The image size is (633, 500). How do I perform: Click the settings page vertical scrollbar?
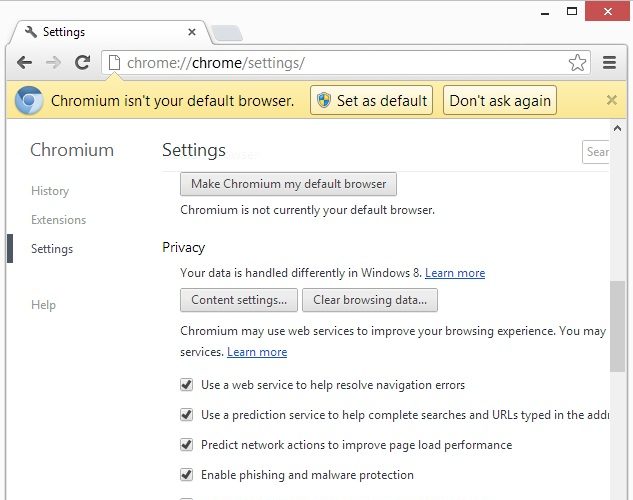[x=617, y=330]
